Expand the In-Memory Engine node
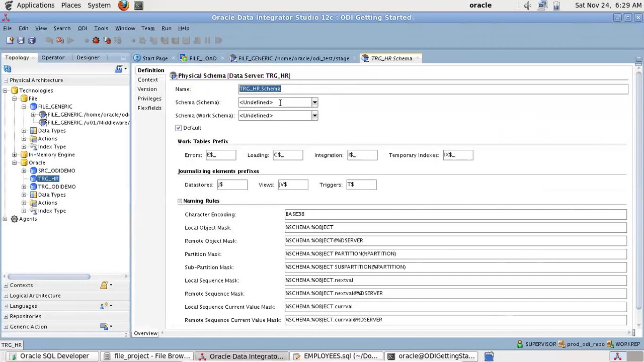 [15, 155]
